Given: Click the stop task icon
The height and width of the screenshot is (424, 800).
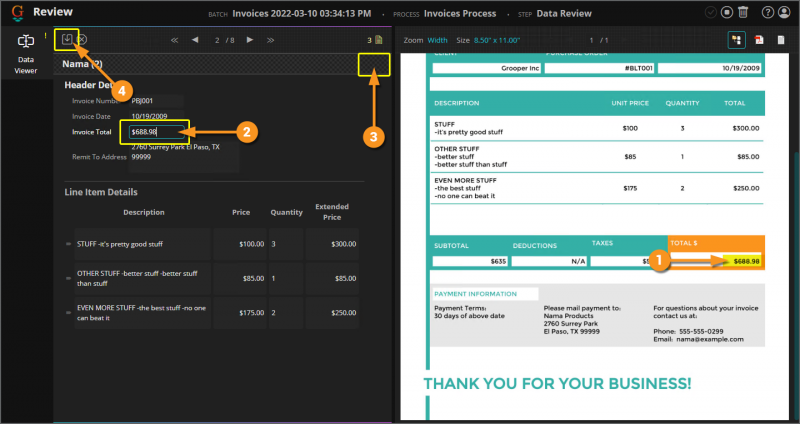Looking at the screenshot, I should [727, 12].
